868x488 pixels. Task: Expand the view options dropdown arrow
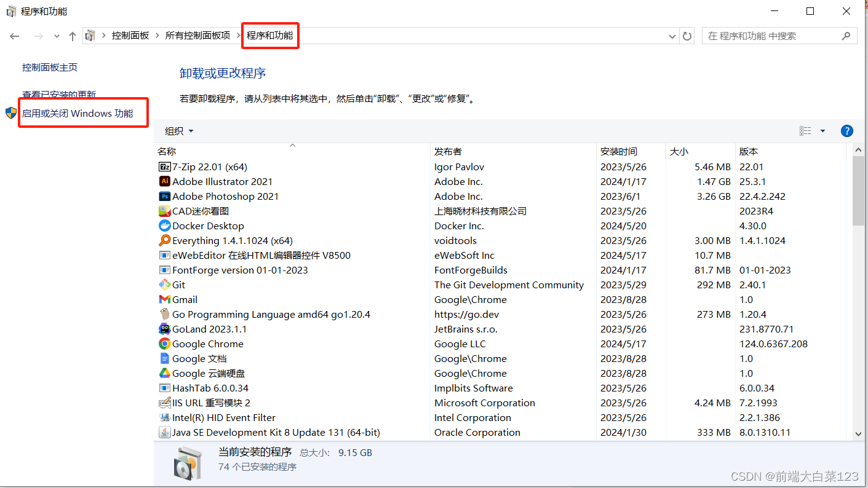click(x=822, y=131)
